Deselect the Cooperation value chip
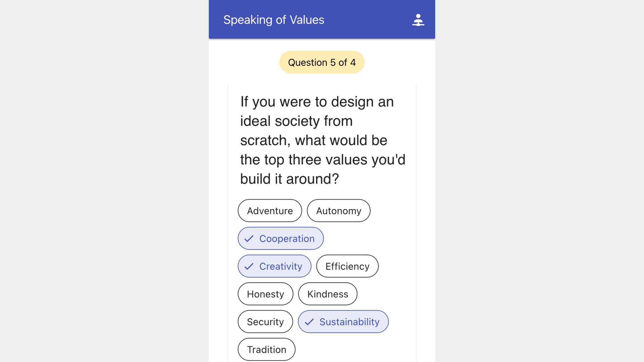 tap(280, 239)
